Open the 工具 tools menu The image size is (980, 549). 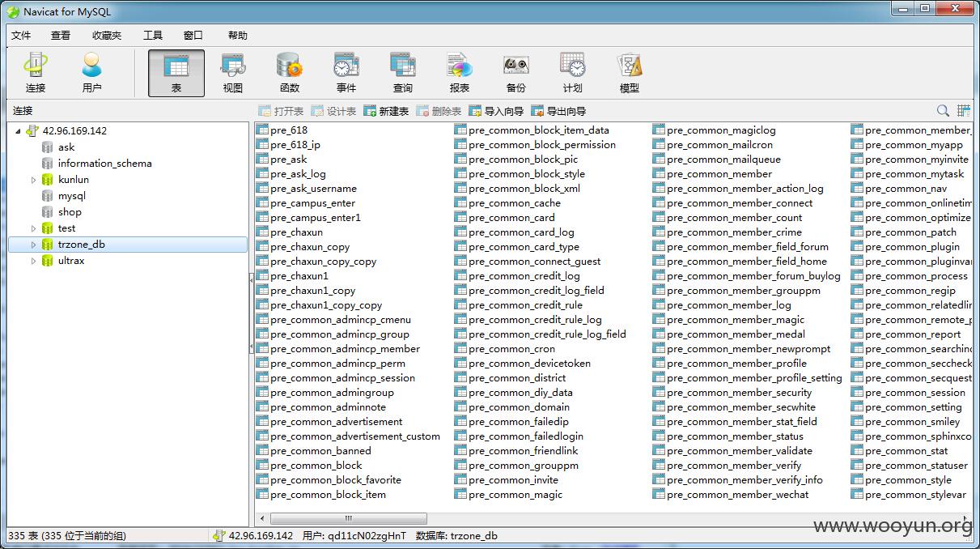click(x=153, y=36)
